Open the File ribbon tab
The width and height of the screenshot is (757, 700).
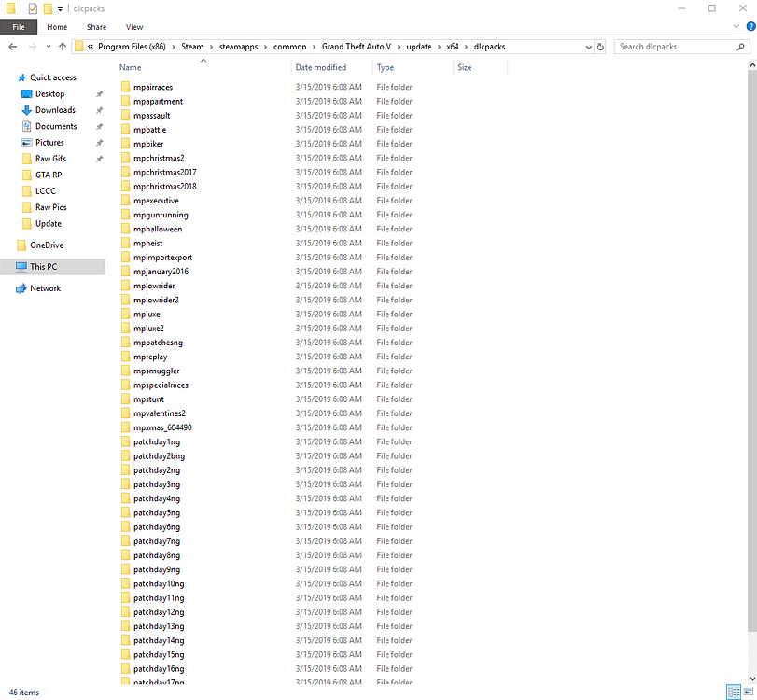coord(19,27)
